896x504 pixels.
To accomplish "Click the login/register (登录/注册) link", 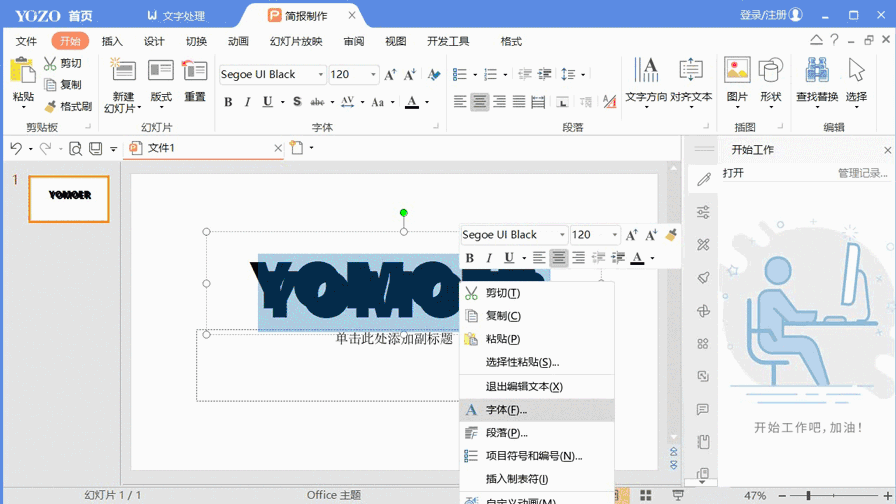I will point(771,15).
